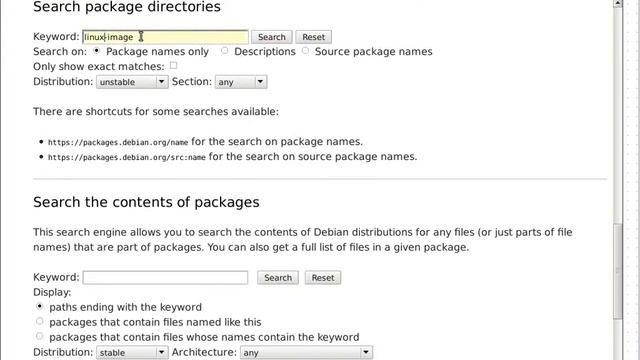Click the vertical scrollbar thumb

pos(618,271)
